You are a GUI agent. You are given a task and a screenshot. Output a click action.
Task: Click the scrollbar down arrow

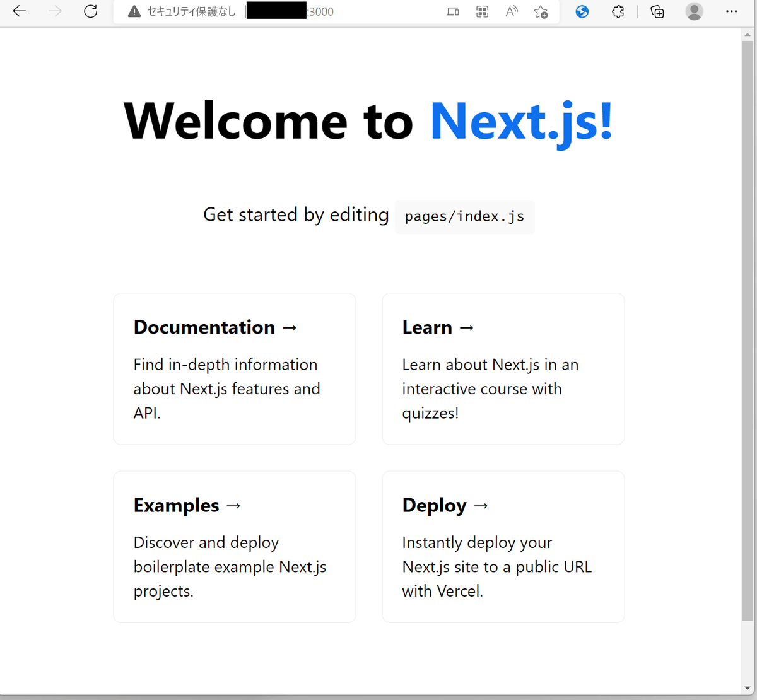click(748, 689)
